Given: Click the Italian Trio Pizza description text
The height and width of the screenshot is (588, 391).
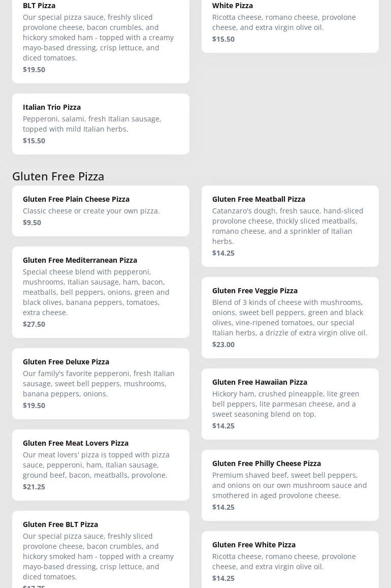Looking at the screenshot, I should [x=92, y=124].
